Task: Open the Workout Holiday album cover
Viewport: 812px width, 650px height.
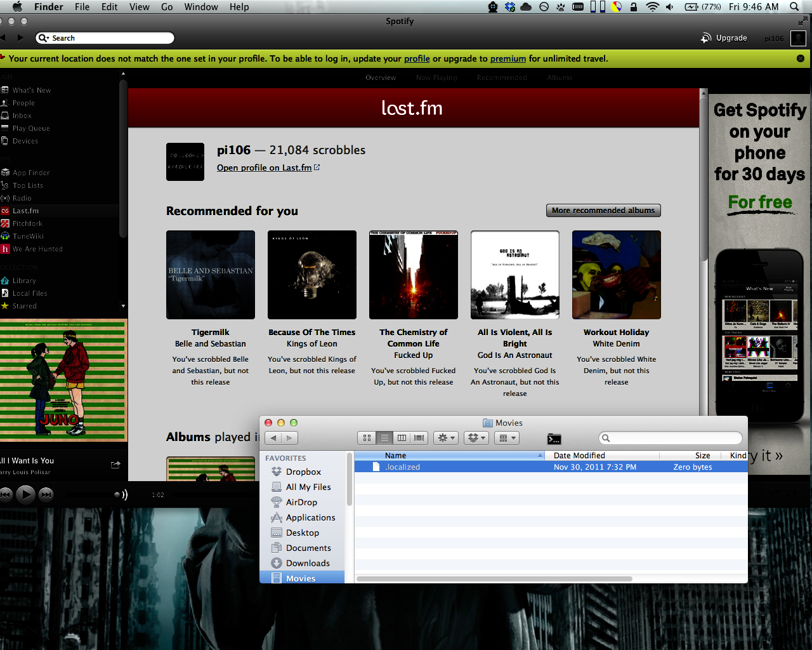Action: 617,275
